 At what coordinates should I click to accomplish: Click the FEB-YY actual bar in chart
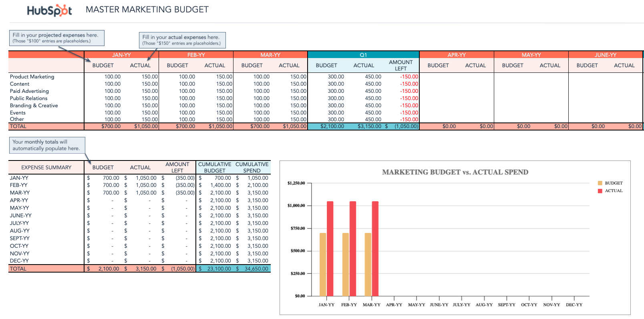353,249
